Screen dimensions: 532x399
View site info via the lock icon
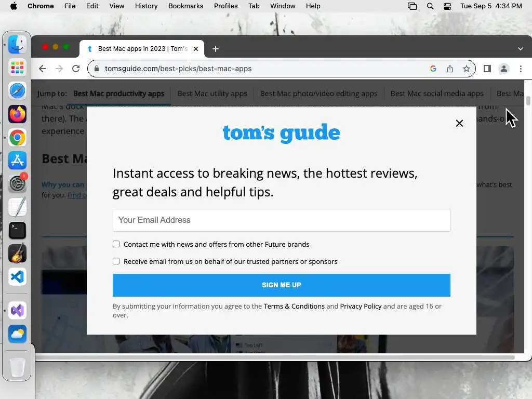click(97, 69)
